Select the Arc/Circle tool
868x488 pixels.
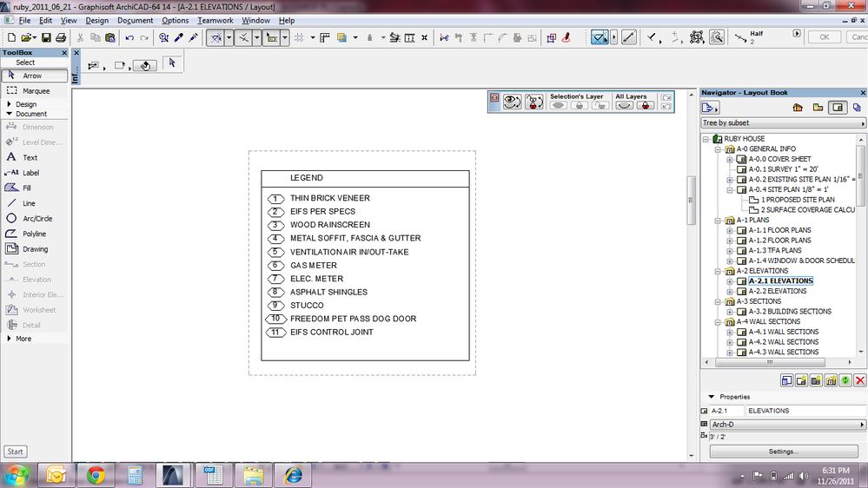35,219
